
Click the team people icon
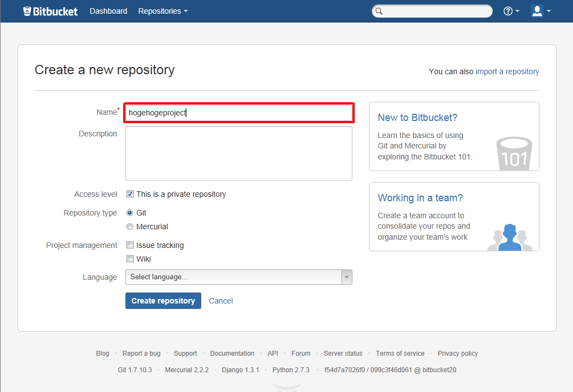[x=510, y=238]
